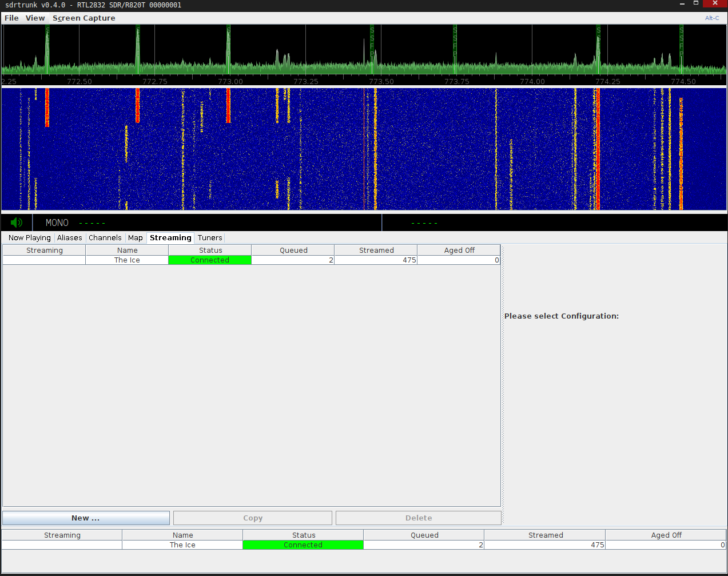Click upper table Name column header
Screen dimensions: 728x576
(x=127, y=251)
